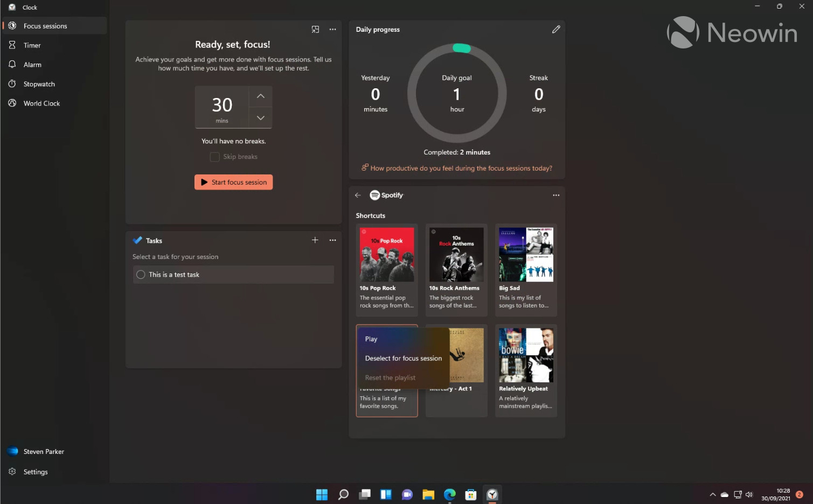The image size is (813, 504).
Task: Launch Microsoft Edge from the taskbar
Action: [x=449, y=494]
